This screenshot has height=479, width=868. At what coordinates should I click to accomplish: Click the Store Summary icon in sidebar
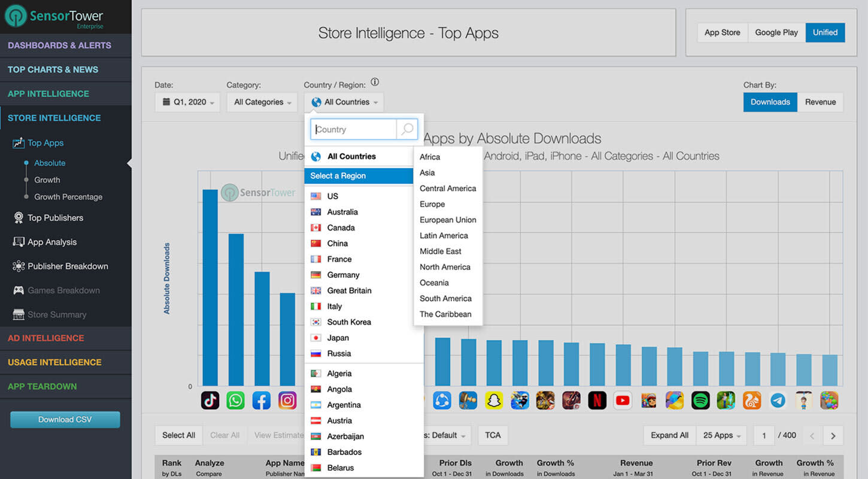click(x=17, y=314)
